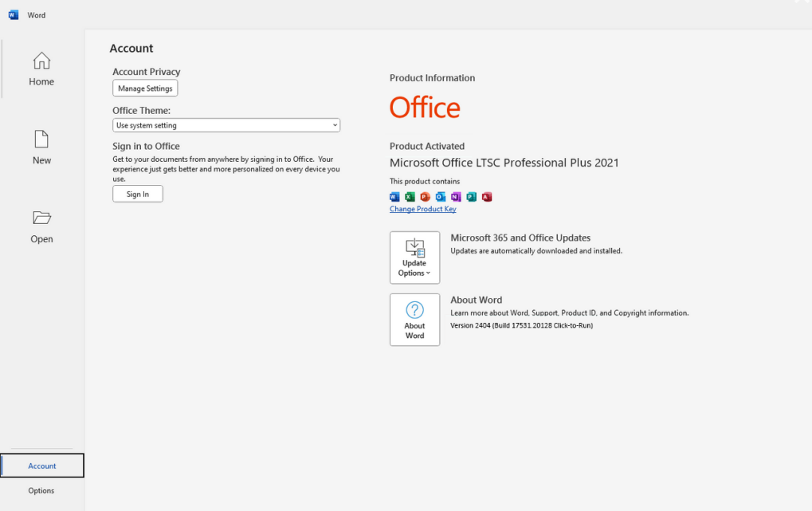Click Manage Settings button
812x511 pixels.
(x=145, y=88)
